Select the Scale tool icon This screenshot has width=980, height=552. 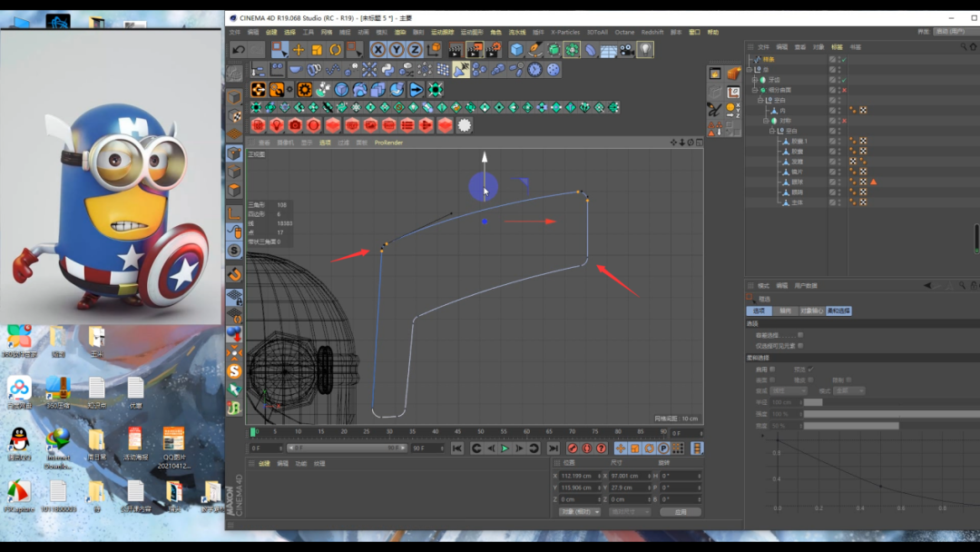(317, 49)
